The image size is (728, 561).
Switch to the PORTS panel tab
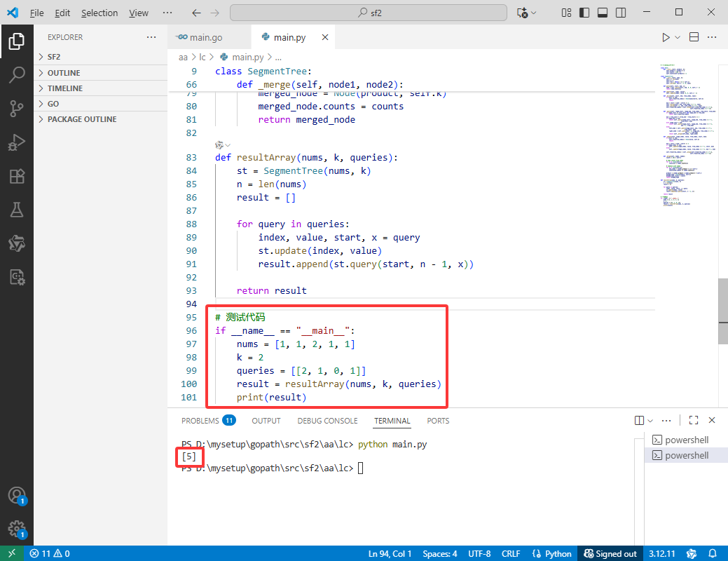click(438, 421)
